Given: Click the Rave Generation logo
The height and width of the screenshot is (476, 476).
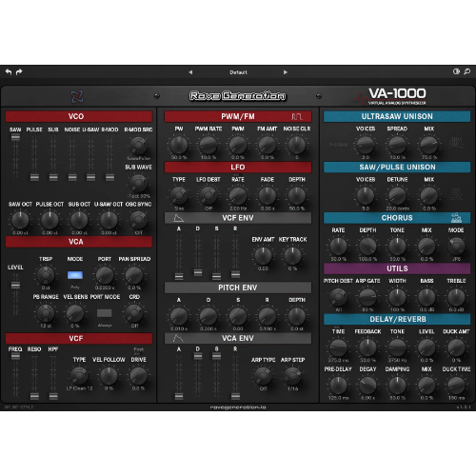Looking at the screenshot, I should click(x=238, y=95).
